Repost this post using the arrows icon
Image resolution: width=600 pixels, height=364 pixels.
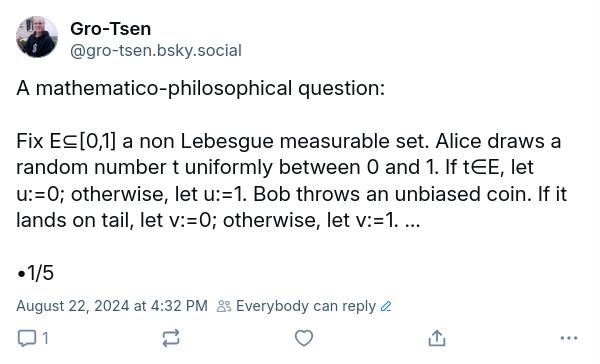[x=171, y=338]
